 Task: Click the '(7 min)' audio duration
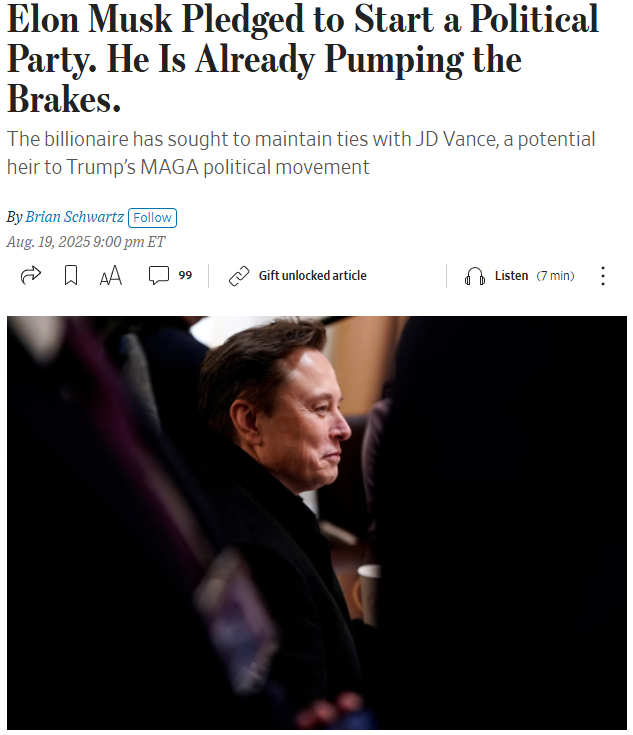555,276
